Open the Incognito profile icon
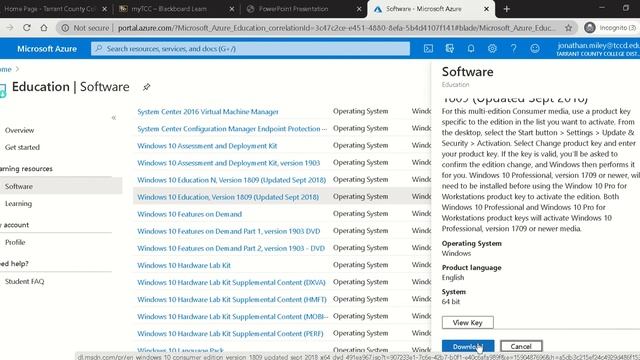Image resolution: width=640 pixels, height=360 pixels. tap(589, 28)
